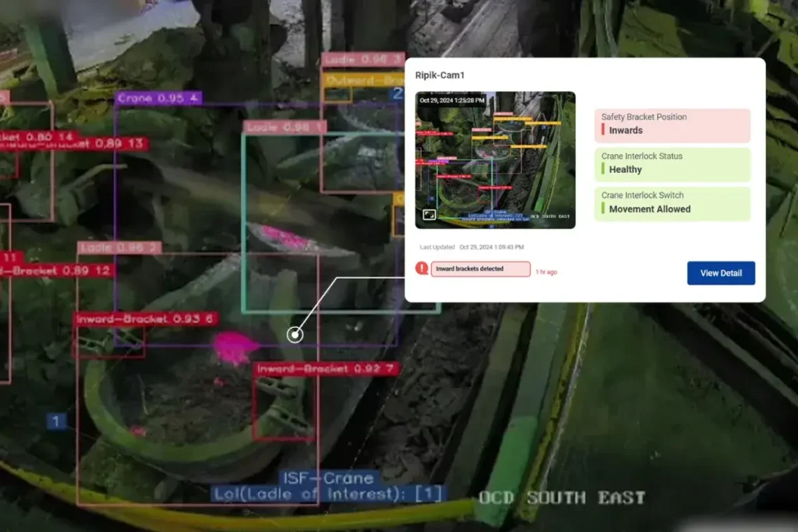798x532 pixels.
Task: Click the white circular callout marker
Action: tap(295, 334)
